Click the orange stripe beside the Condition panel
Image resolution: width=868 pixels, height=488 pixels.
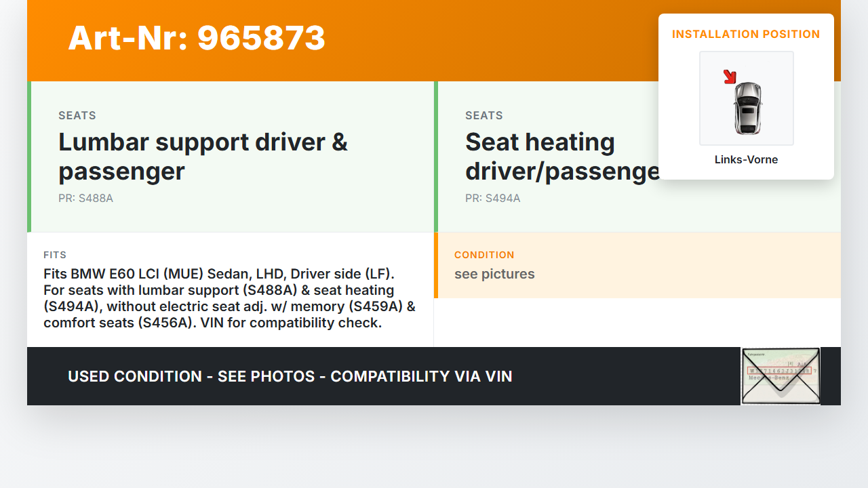pyautogui.click(x=436, y=266)
